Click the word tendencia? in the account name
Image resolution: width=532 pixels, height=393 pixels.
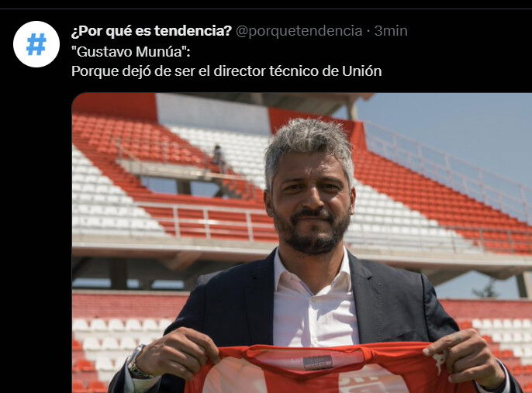point(193,31)
